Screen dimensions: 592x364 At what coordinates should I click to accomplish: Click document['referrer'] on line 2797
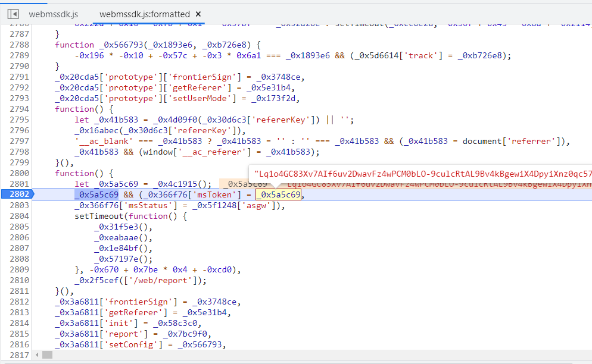(x=511, y=141)
